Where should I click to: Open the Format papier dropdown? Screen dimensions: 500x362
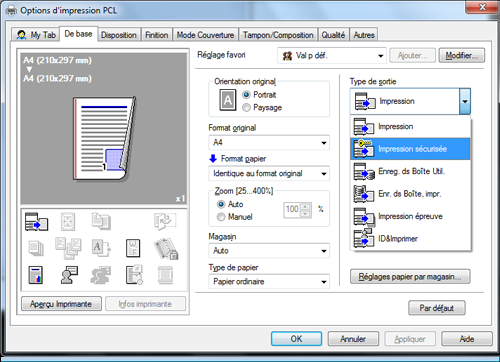pos(269,173)
